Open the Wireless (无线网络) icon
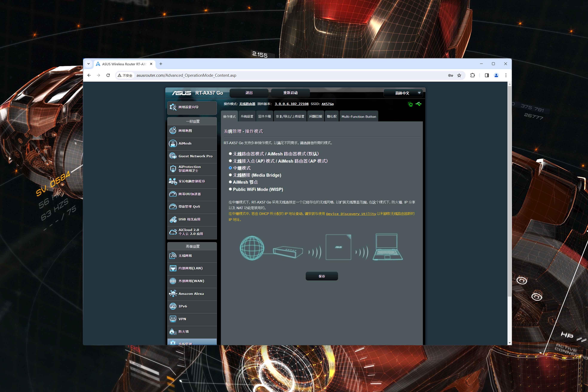 coord(173,255)
